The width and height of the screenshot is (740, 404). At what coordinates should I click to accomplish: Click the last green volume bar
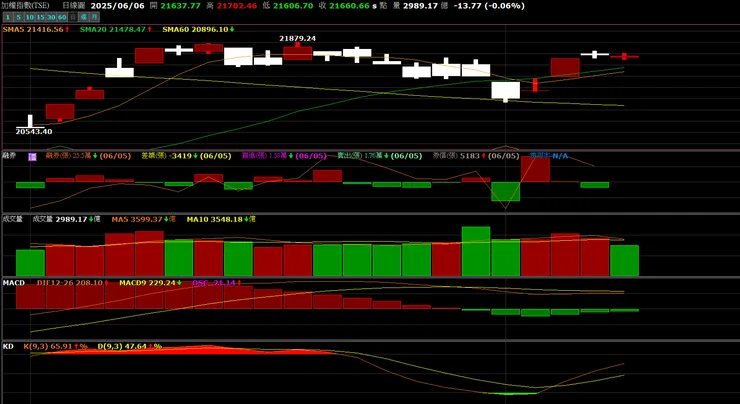[624, 261]
